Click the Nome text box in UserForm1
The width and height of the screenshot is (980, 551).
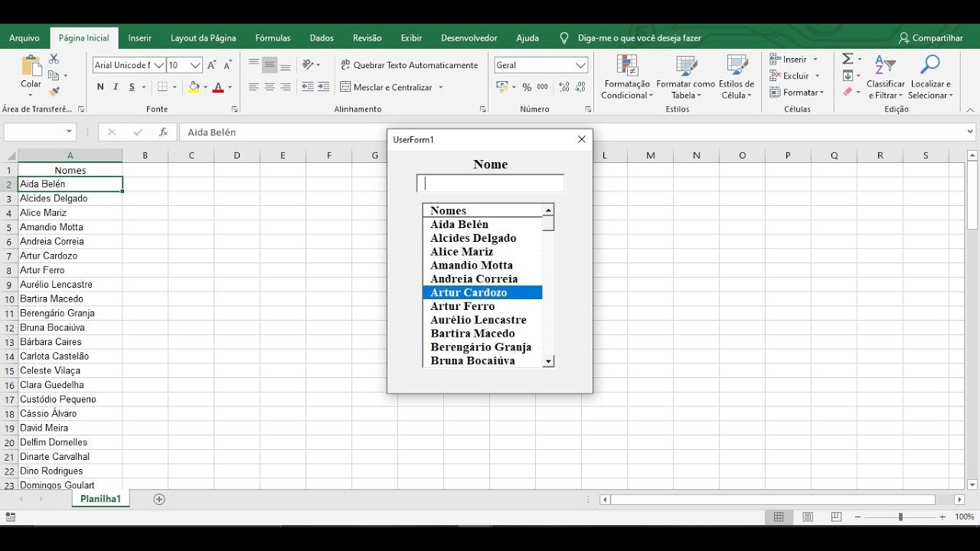490,184
